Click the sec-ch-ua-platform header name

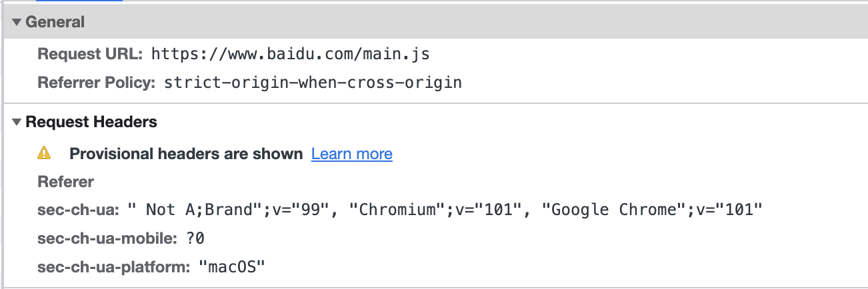113,267
